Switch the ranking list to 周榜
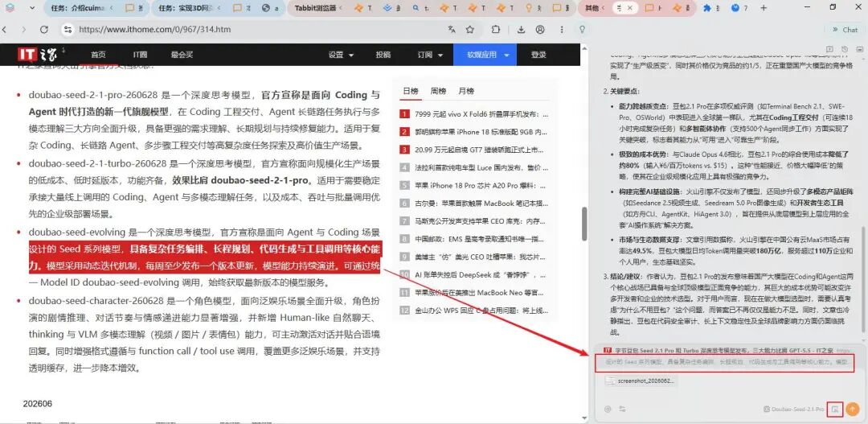Image resolution: width=868 pixels, height=424 pixels. click(x=439, y=91)
